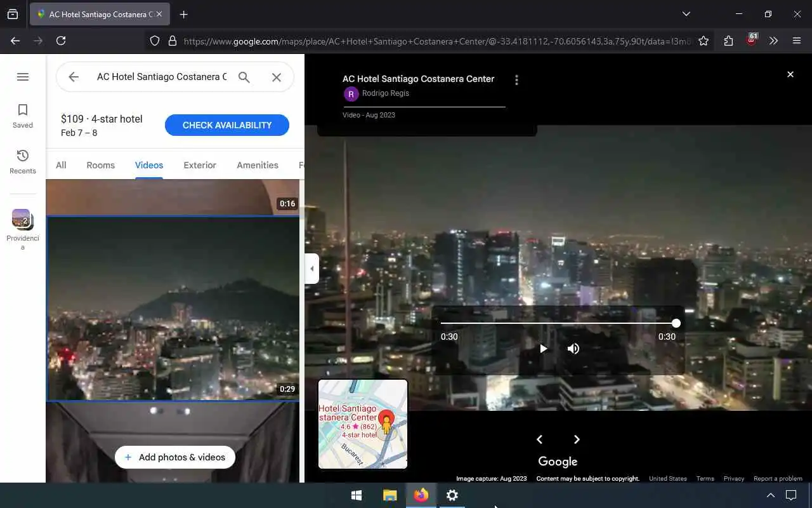
Task: Click the United States link
Action: (668, 479)
